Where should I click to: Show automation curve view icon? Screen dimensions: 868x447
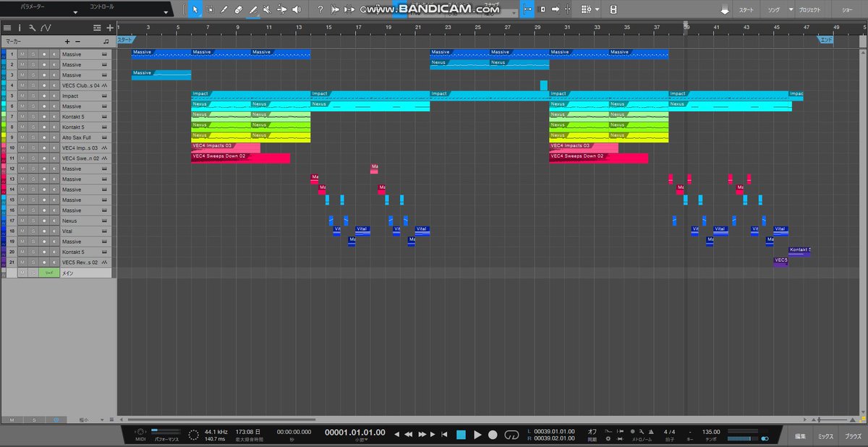(x=46, y=27)
